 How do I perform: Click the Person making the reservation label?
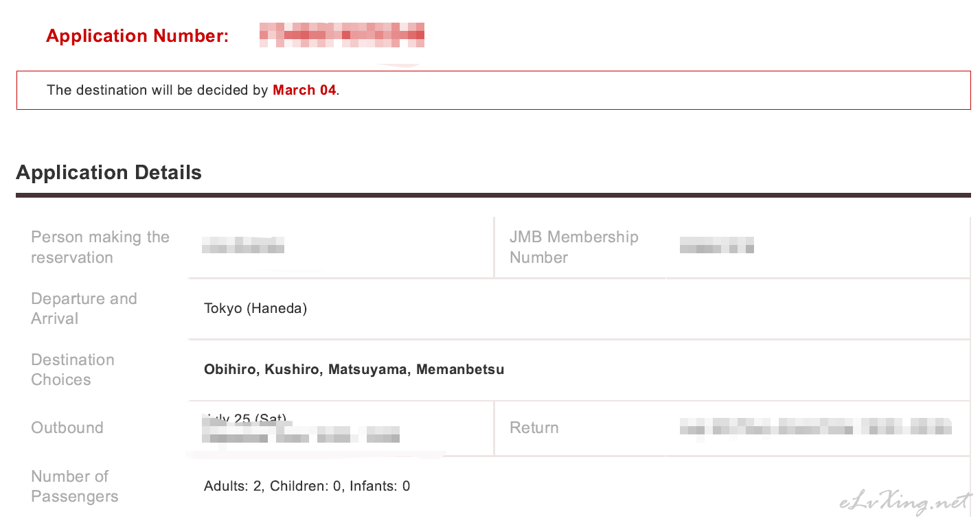(x=100, y=247)
